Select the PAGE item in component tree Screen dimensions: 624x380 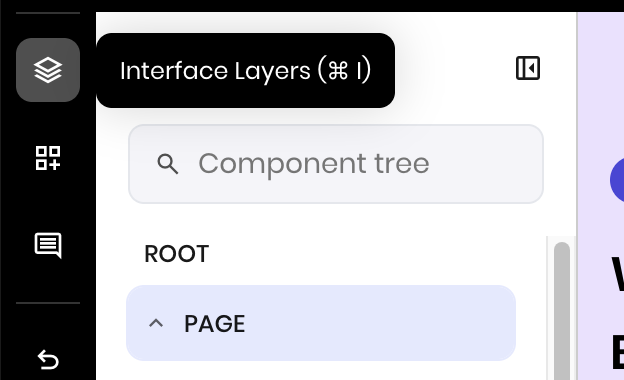click(321, 323)
